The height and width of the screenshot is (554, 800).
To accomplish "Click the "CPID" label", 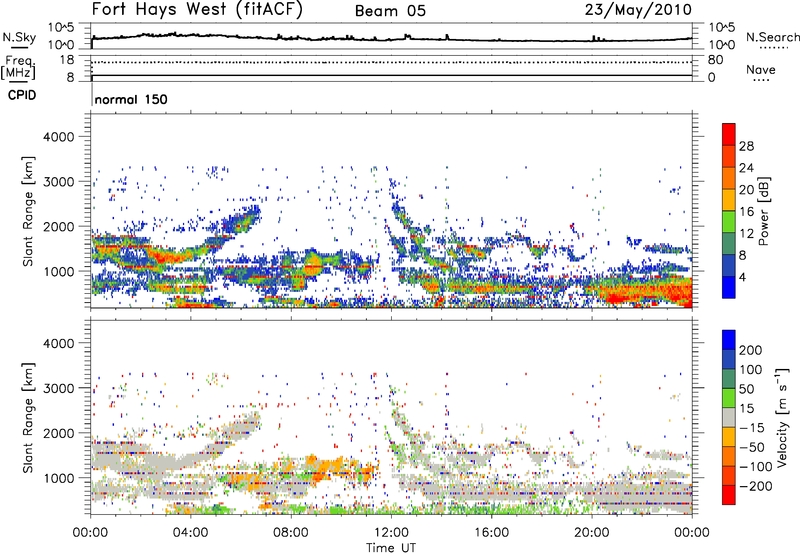I will coord(21,95).
